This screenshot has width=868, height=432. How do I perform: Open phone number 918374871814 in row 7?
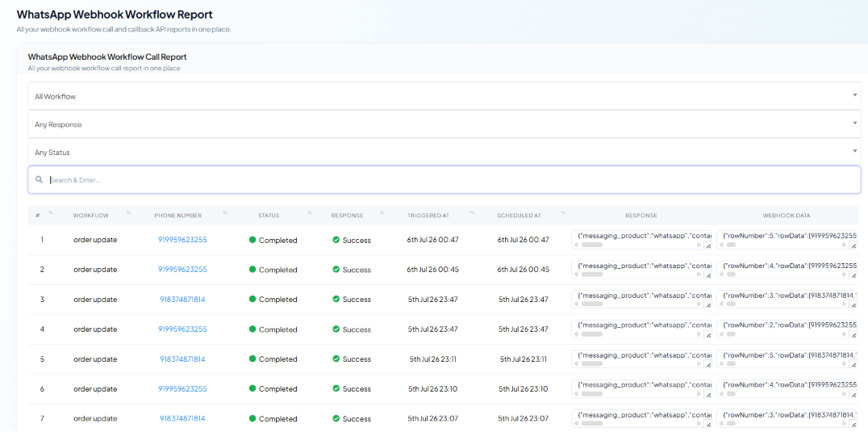(182, 419)
